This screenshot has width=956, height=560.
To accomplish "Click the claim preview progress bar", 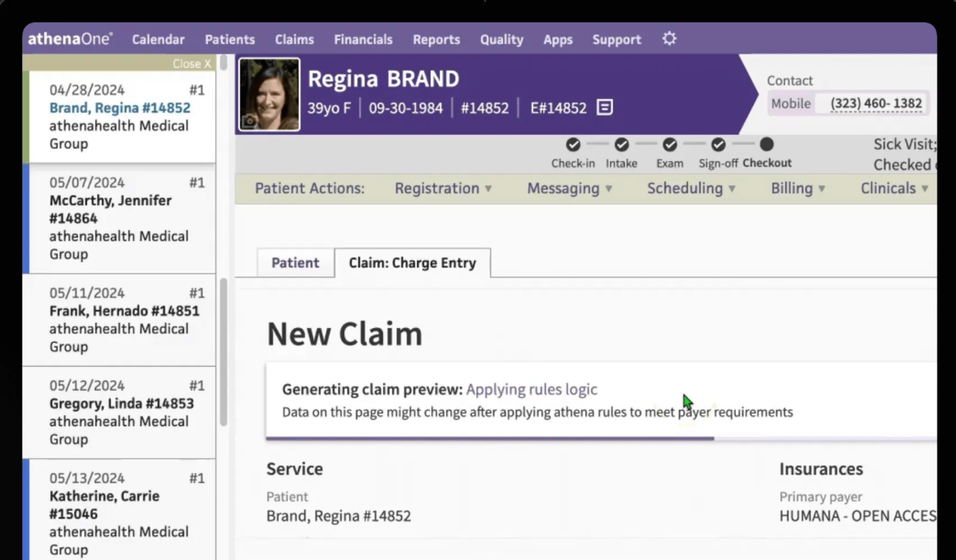I will tap(601, 438).
